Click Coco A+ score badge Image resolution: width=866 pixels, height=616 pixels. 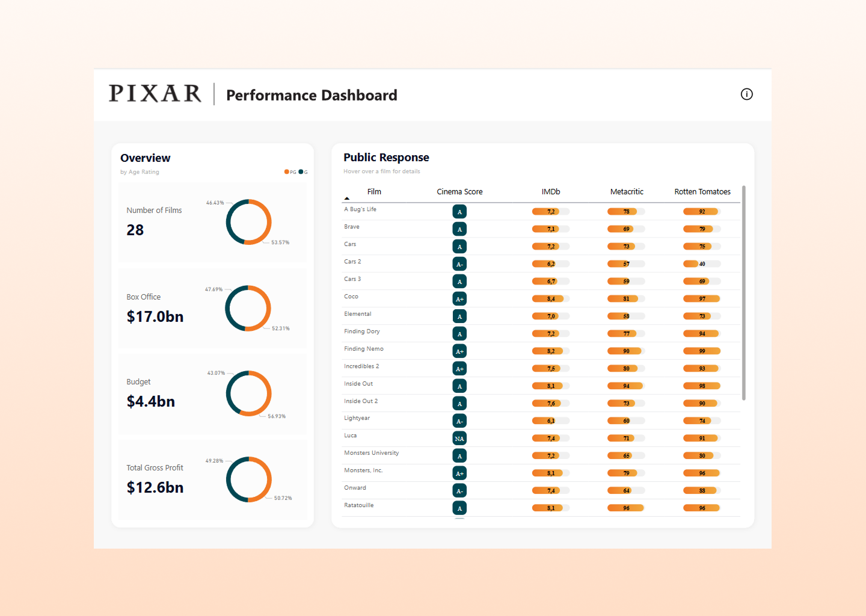click(459, 299)
